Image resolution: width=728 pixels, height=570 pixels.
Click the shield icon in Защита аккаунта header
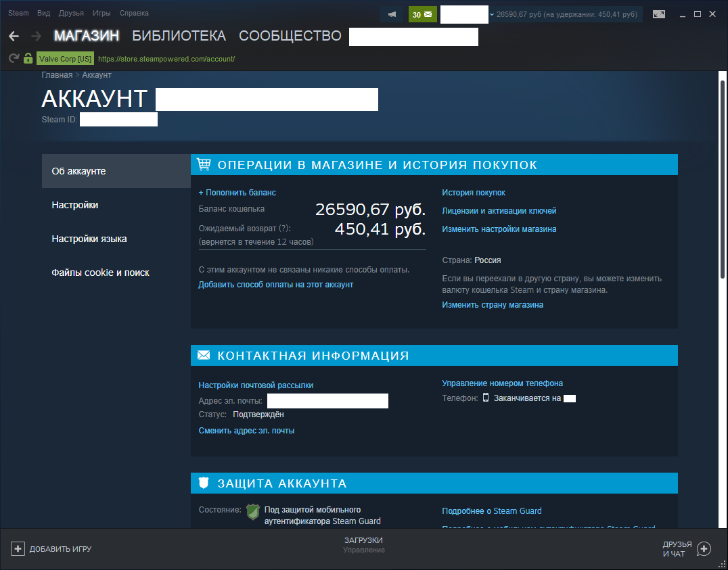click(x=204, y=483)
